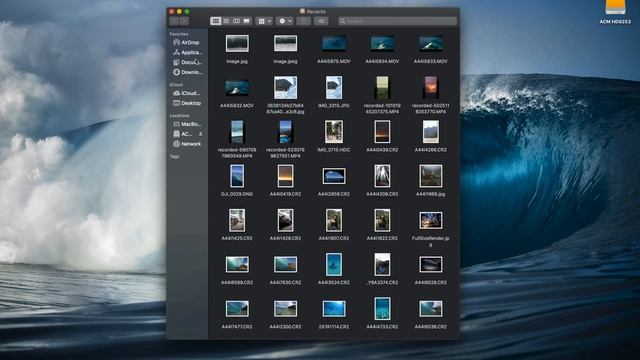This screenshot has width=640, height=360.
Task: Open Network in the sidebar
Action: [x=187, y=144]
